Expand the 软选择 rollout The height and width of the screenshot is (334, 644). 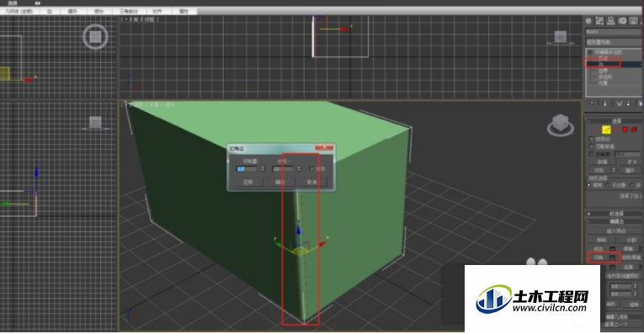pos(614,214)
